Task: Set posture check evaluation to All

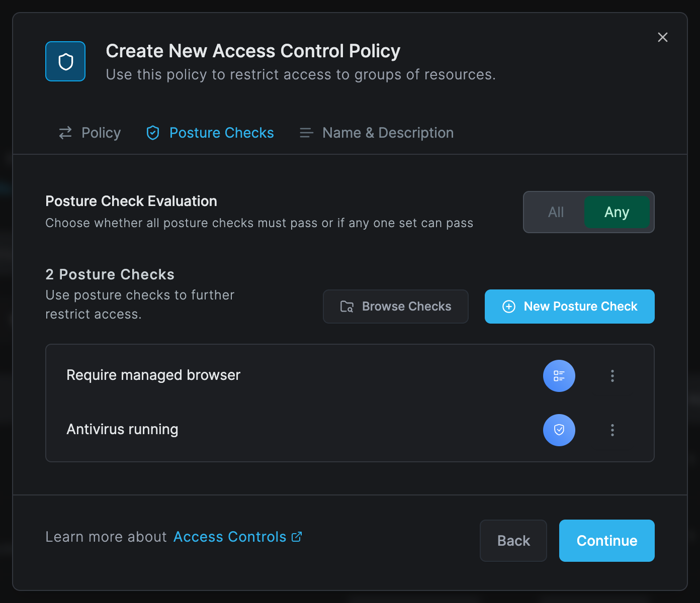Action: [x=556, y=212]
